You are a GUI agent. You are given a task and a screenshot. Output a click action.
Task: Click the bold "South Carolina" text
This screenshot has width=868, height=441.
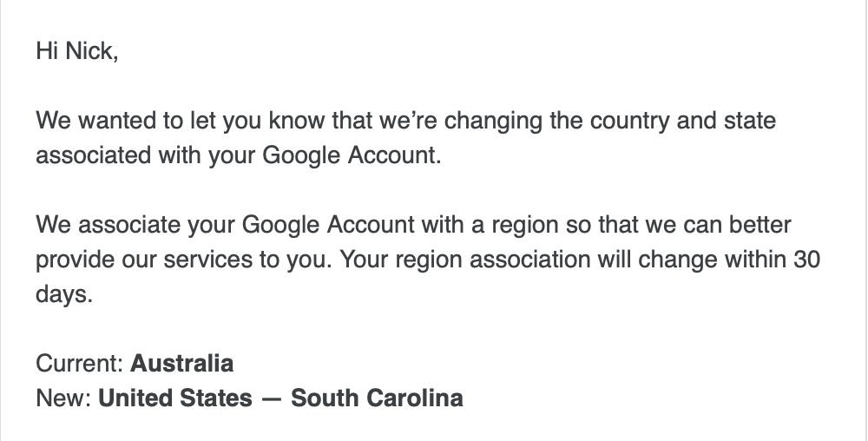pyautogui.click(x=377, y=398)
